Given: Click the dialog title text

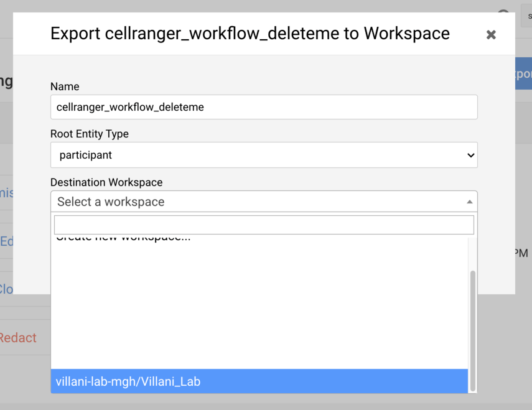Looking at the screenshot, I should pos(250,33).
